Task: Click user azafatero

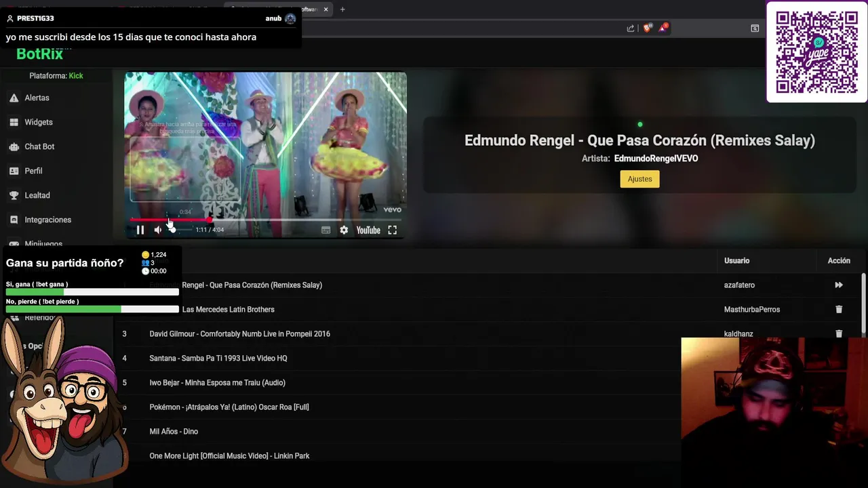Action: (739, 285)
